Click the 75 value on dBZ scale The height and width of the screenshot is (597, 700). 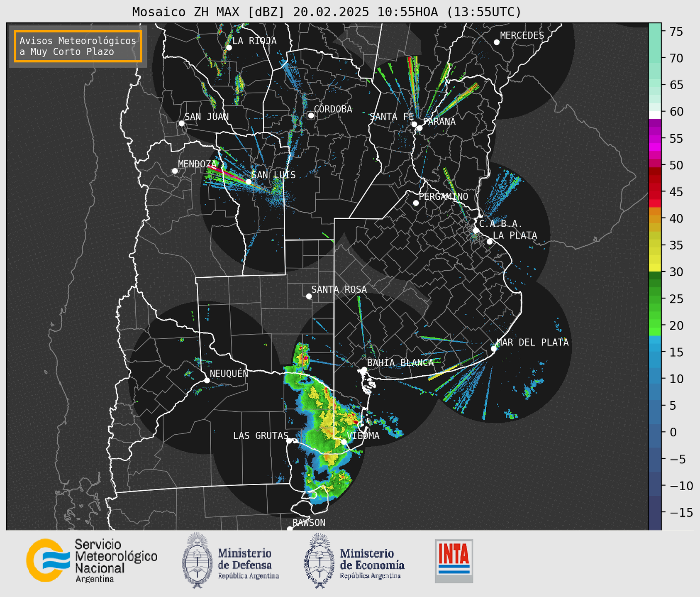pyautogui.click(x=676, y=32)
